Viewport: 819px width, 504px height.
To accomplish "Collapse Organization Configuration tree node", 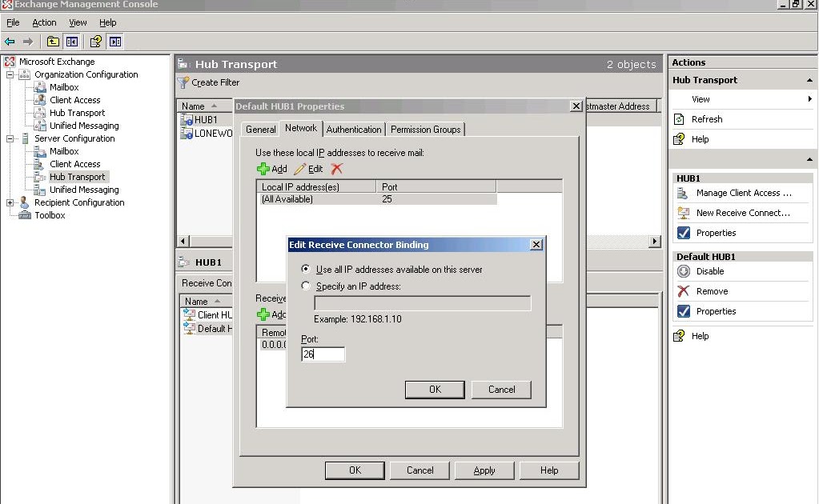I will click(x=10, y=74).
